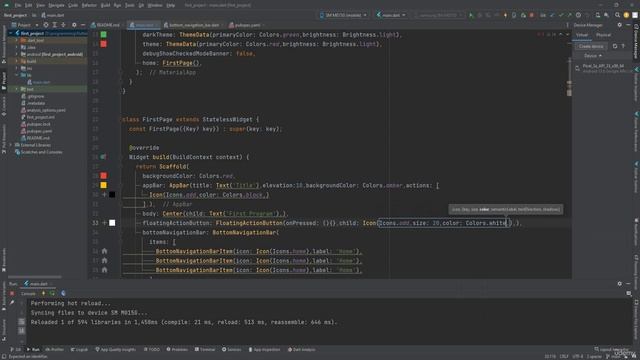Image resolution: width=640 pixels, height=360 pixels.
Task: Refresh the Device Manager list
Action: pos(615,46)
